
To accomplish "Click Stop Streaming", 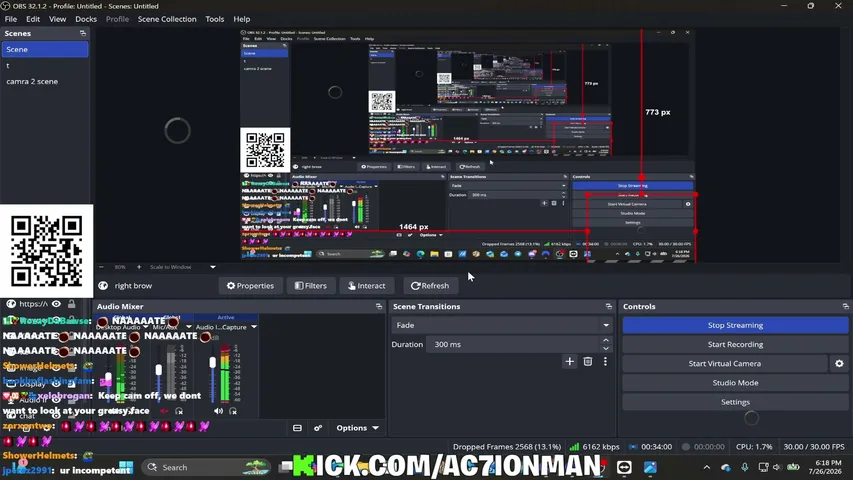I will (735, 325).
